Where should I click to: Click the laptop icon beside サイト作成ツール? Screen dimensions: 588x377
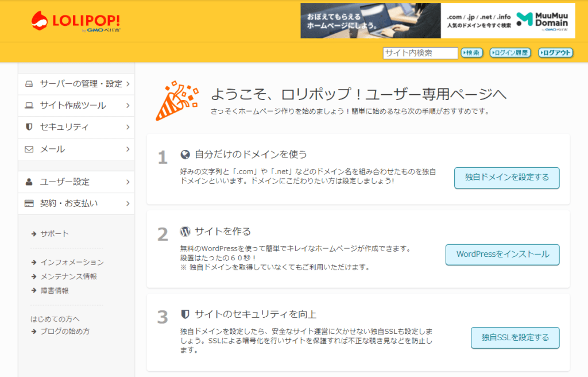[29, 106]
